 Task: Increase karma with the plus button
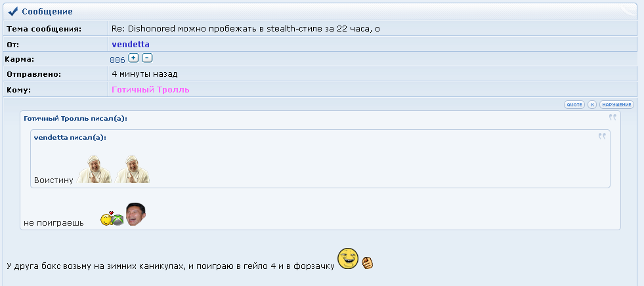(x=133, y=58)
